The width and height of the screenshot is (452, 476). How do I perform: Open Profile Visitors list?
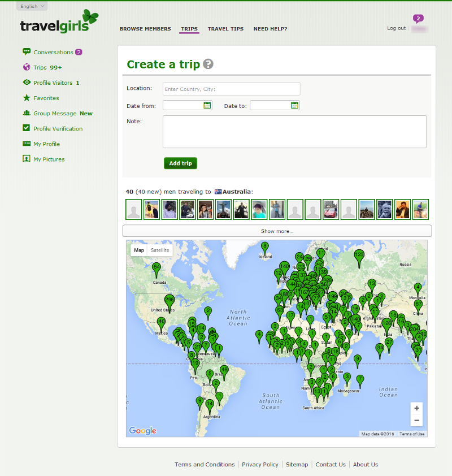tap(56, 83)
